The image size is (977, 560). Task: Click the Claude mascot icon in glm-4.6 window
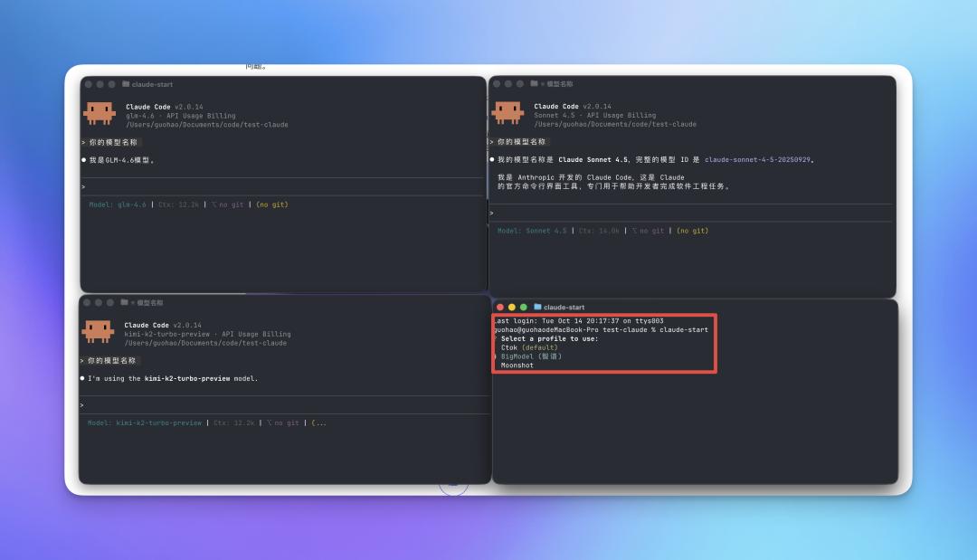pos(100,113)
